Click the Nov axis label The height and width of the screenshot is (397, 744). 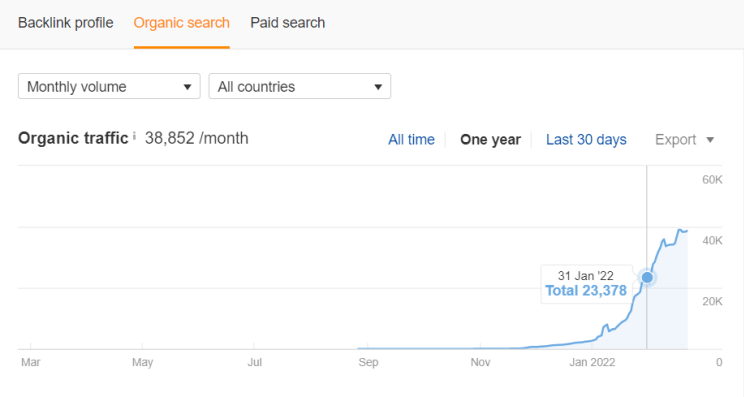(480, 362)
